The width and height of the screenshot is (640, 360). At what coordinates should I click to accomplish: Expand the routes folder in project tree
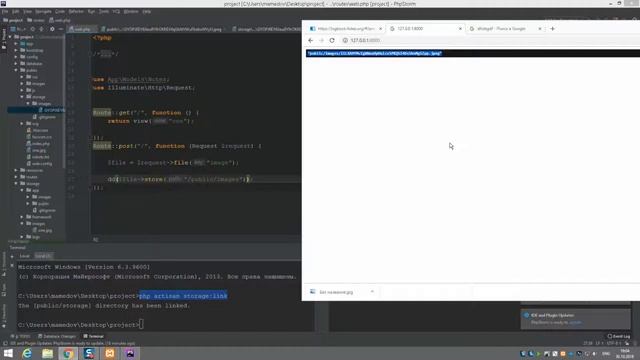coord(16,177)
